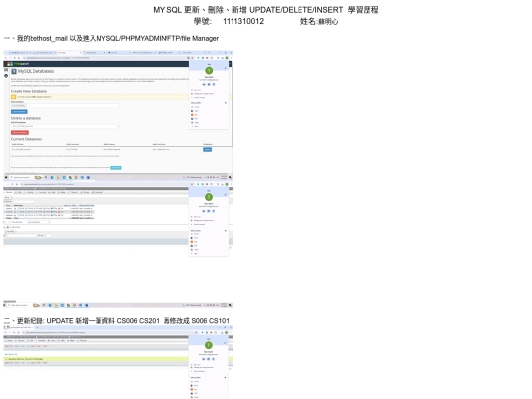Click student number 1111310012

click(243, 21)
